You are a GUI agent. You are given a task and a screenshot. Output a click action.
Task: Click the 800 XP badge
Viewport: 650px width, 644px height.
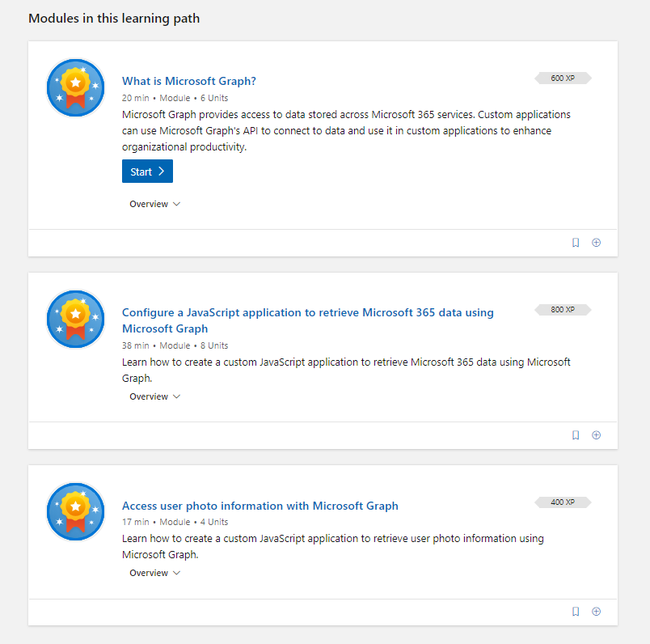(x=563, y=310)
